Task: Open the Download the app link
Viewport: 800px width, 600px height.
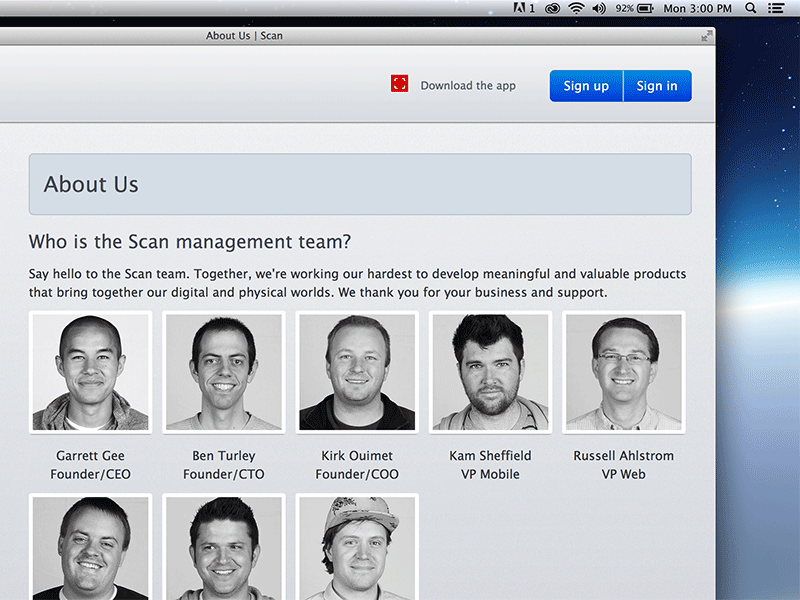Action: (468, 86)
